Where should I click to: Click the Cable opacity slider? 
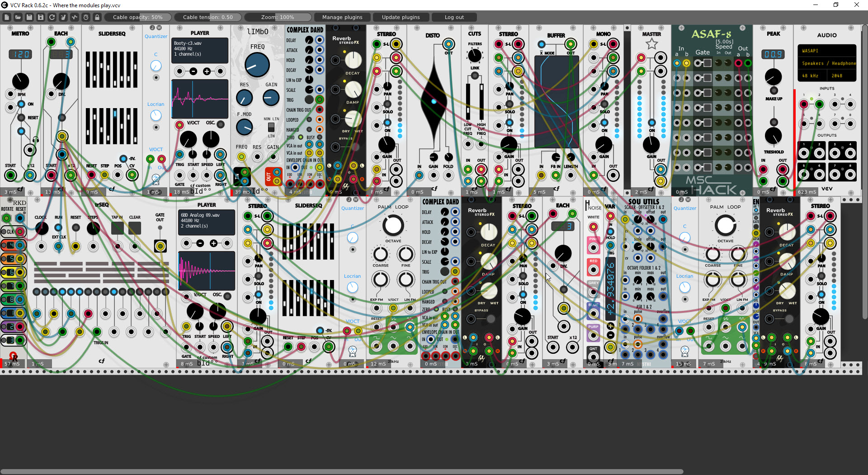coord(138,17)
